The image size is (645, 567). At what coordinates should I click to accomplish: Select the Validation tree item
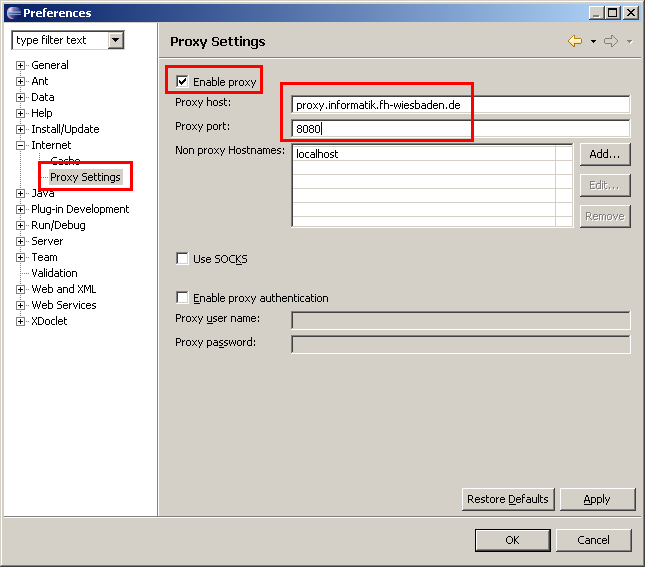(54, 273)
